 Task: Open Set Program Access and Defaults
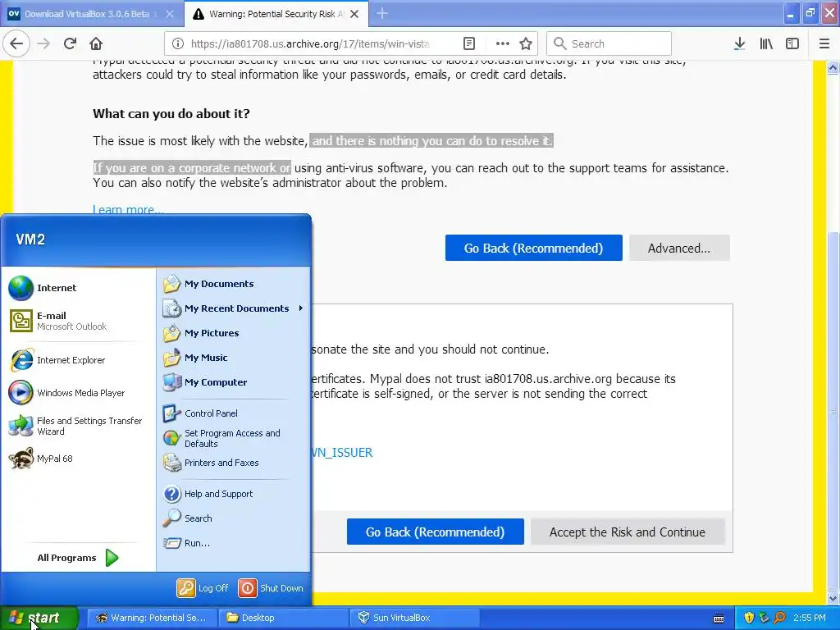[233, 438]
